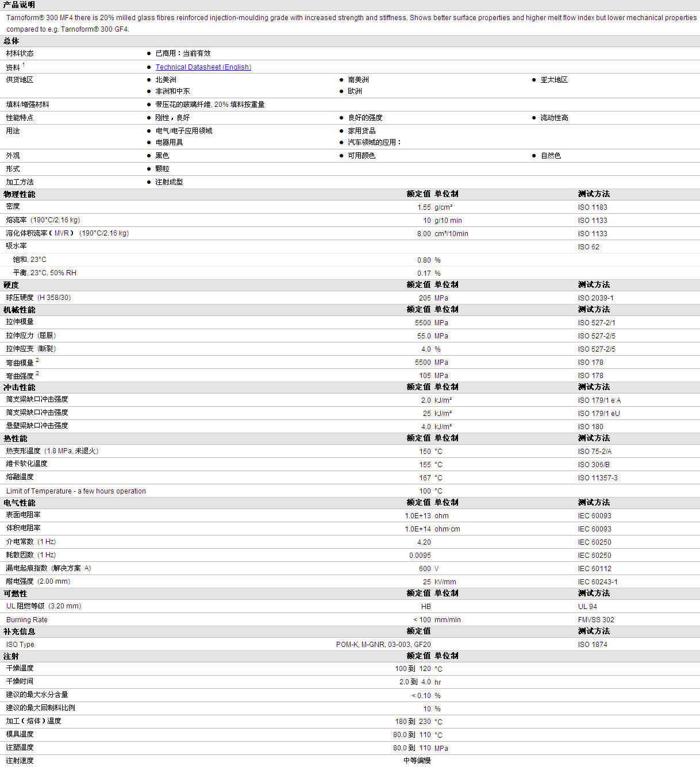700x767 pixels.
Task: Click the test method FMVSS 302
Action: coord(596,620)
